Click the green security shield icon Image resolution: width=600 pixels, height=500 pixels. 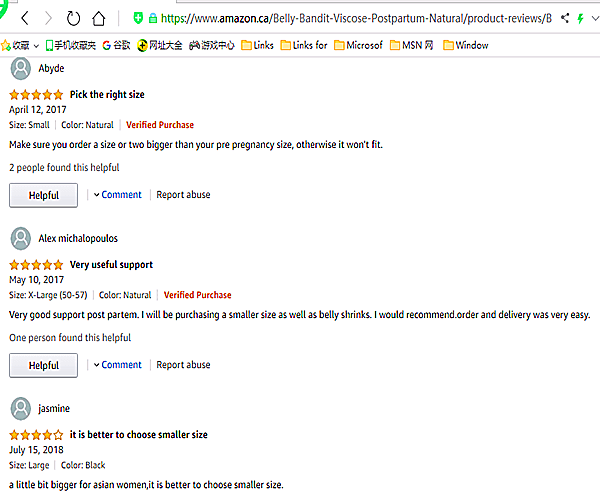point(137,18)
